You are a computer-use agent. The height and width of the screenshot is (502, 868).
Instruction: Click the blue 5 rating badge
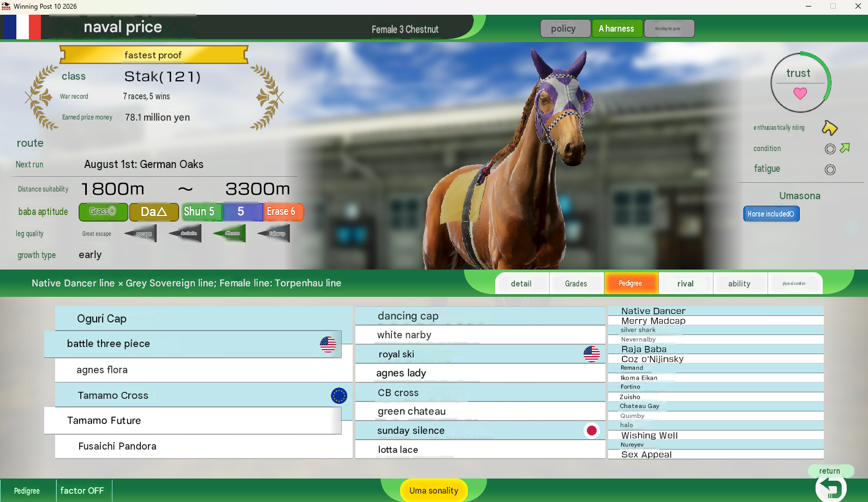coord(242,212)
